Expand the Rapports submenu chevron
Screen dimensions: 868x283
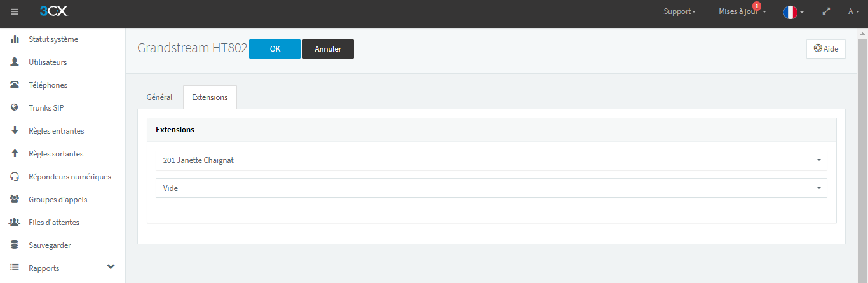[111, 267]
